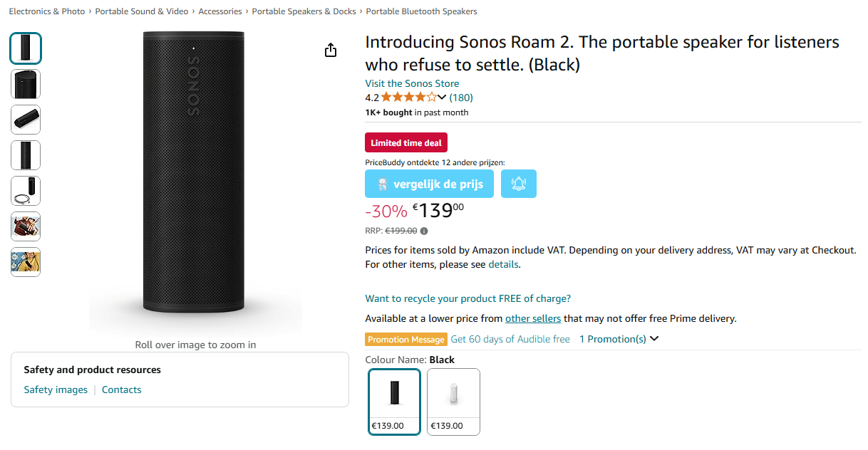Click the details link about VAT prices
This screenshot has height=450, width=868.
[x=503, y=264]
